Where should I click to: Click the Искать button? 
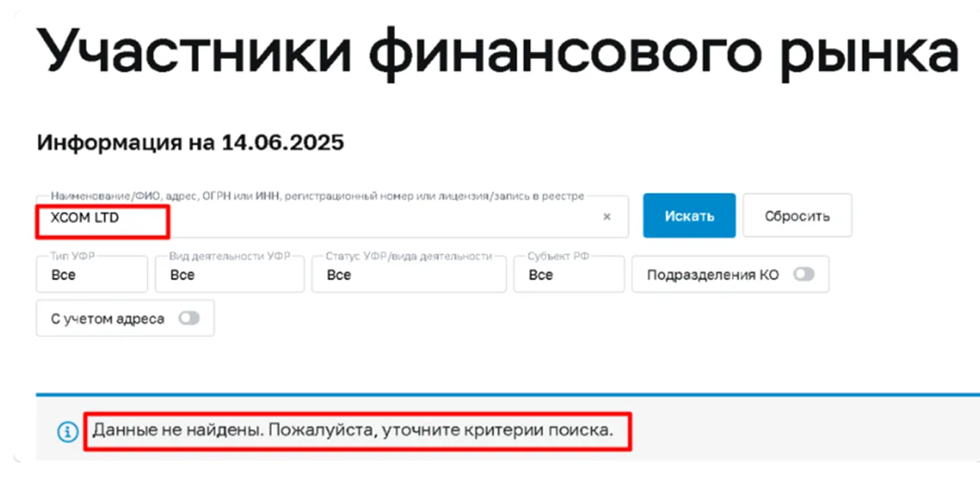tap(689, 215)
